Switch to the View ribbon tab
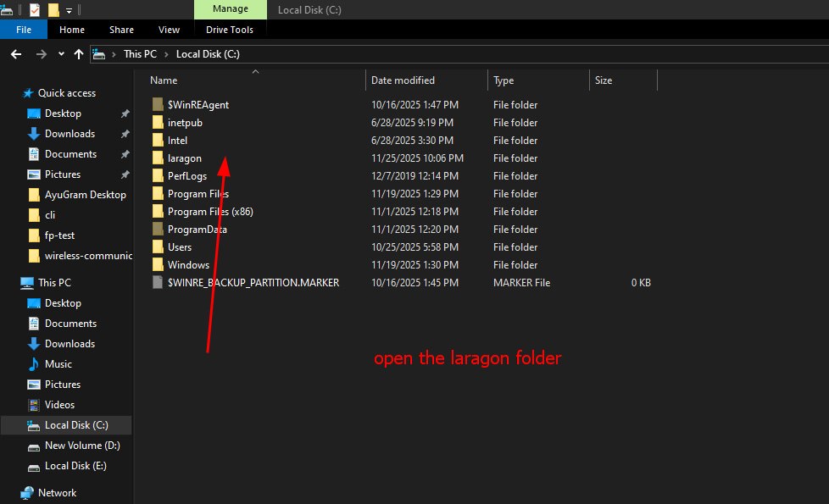 pyautogui.click(x=170, y=30)
